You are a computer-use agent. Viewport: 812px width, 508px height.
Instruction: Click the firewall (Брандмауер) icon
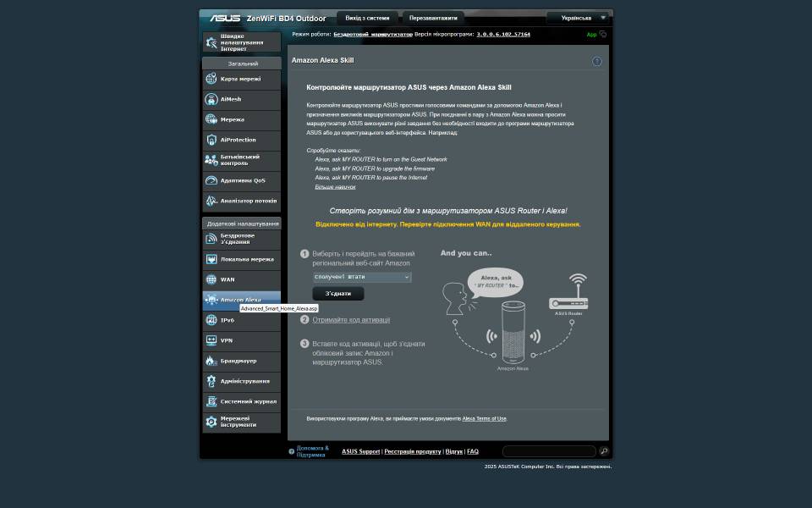[x=211, y=361]
